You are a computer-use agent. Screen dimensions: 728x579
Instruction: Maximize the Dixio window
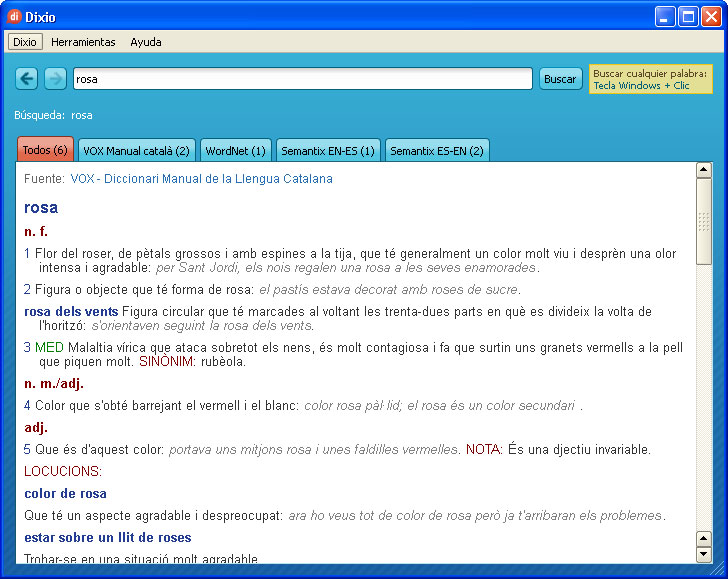tap(688, 17)
